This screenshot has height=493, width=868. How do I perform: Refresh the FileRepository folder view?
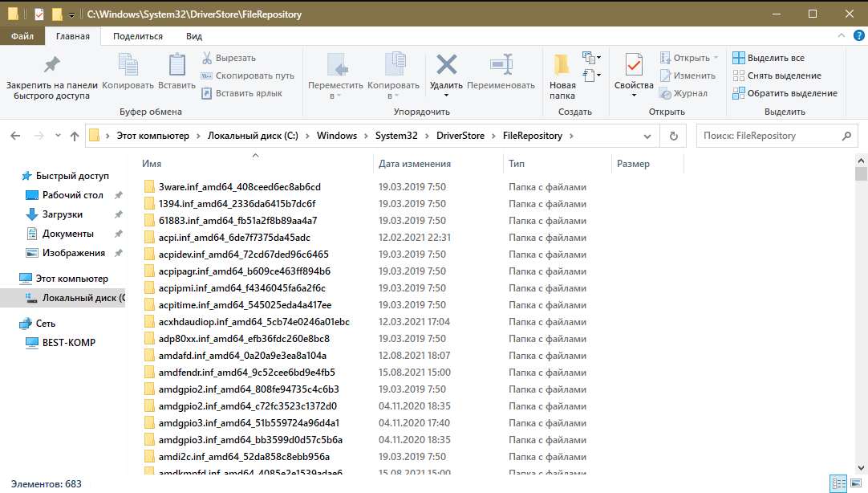coord(674,136)
